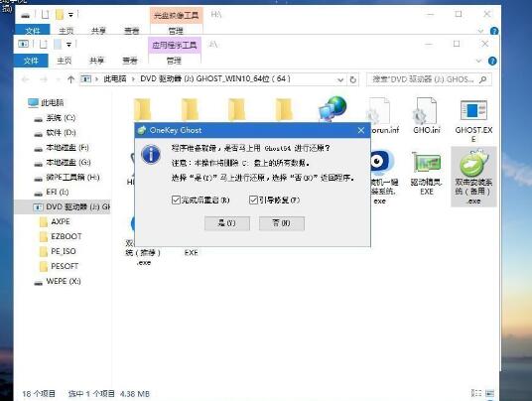Click 此电脑 breadcrumb in address bar

(x=115, y=79)
